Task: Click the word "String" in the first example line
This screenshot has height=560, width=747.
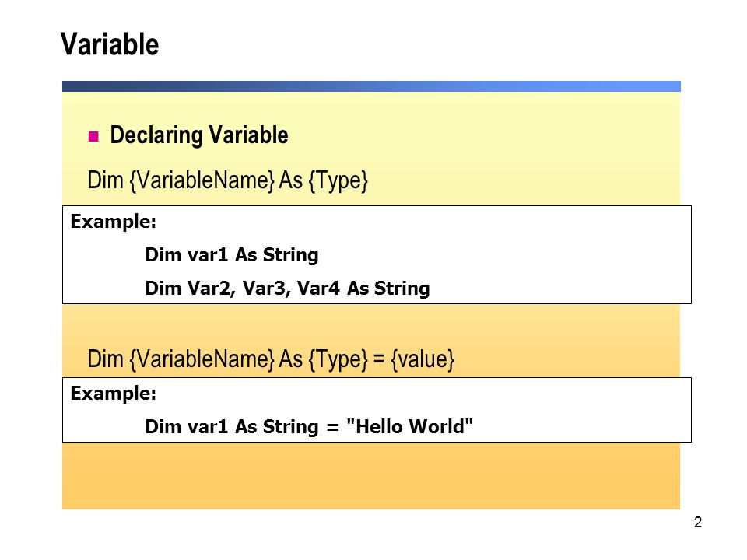Action: pos(290,255)
